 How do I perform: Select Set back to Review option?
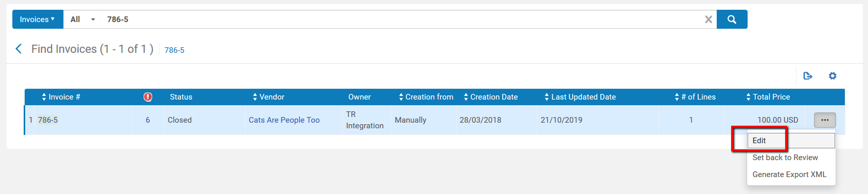[785, 158]
